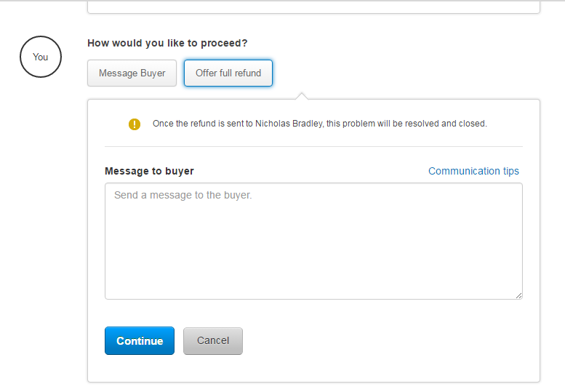Viewport: 565px width, 392px height.
Task: Click the yellow exclamation warning icon
Action: coord(135,124)
